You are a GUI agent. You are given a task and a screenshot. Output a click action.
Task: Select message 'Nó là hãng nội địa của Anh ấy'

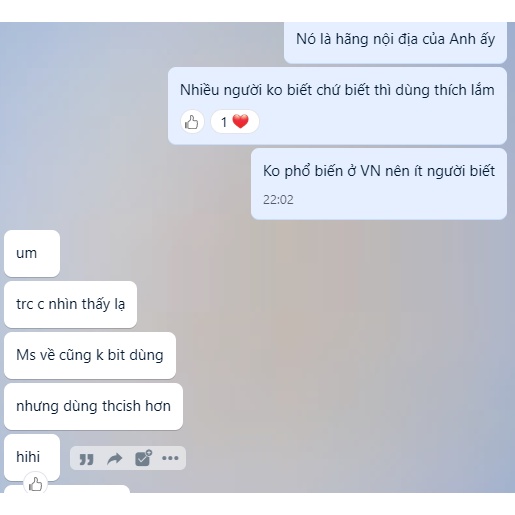pyautogui.click(x=395, y=39)
